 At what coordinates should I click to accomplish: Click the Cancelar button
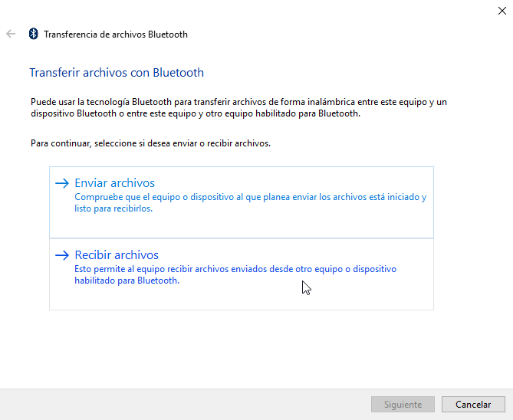[x=473, y=405]
